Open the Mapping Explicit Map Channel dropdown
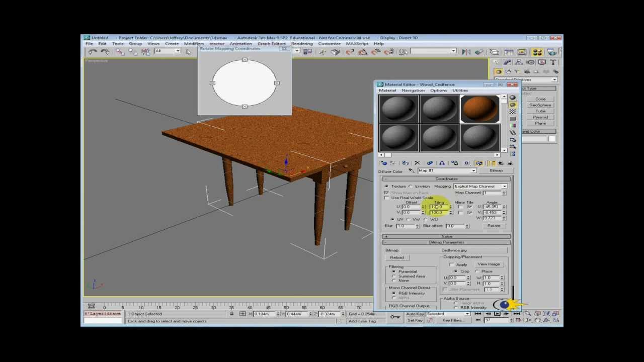 [480, 187]
